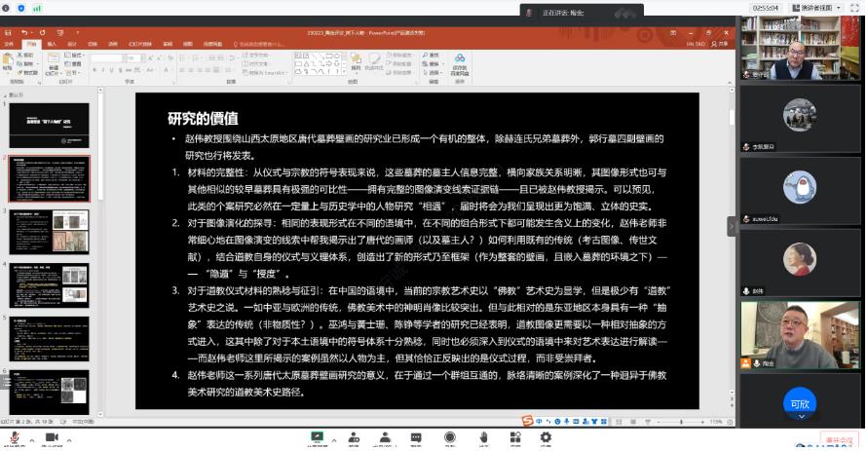Image resolution: width=868 pixels, height=451 pixels.
Task: Click save to Baidu Netdisk icon
Action: (x=460, y=64)
